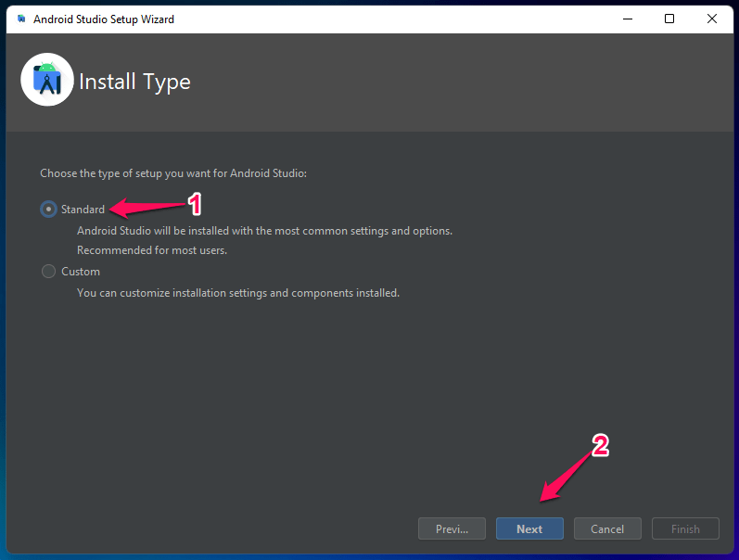Click the 'customize installation settings' description
Screen dimensions: 739x560
click(238, 293)
